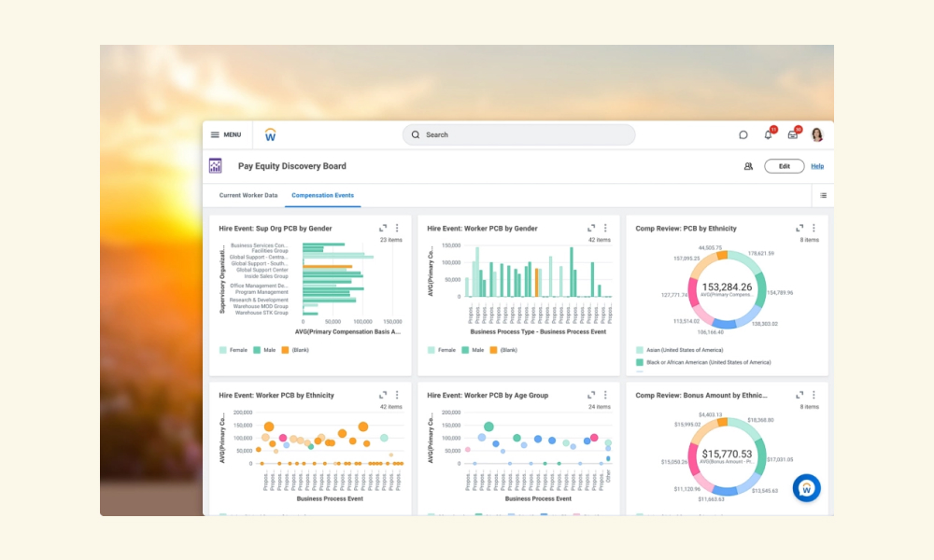Toggle Male legend in Worker PCB by Gender
Screen dimensions: 934x560
(x=473, y=350)
